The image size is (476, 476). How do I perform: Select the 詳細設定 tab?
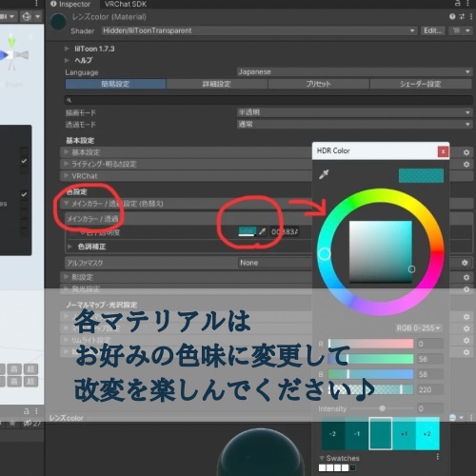217,84
